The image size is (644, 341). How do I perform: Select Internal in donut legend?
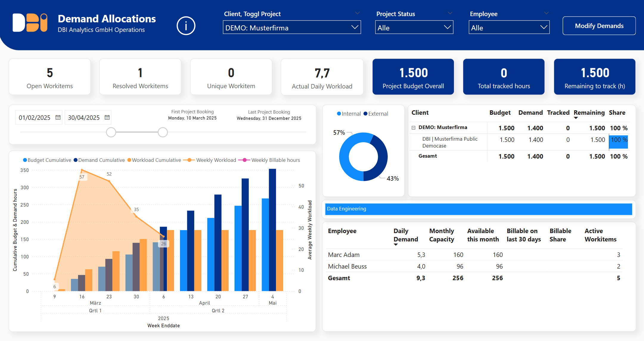349,114
